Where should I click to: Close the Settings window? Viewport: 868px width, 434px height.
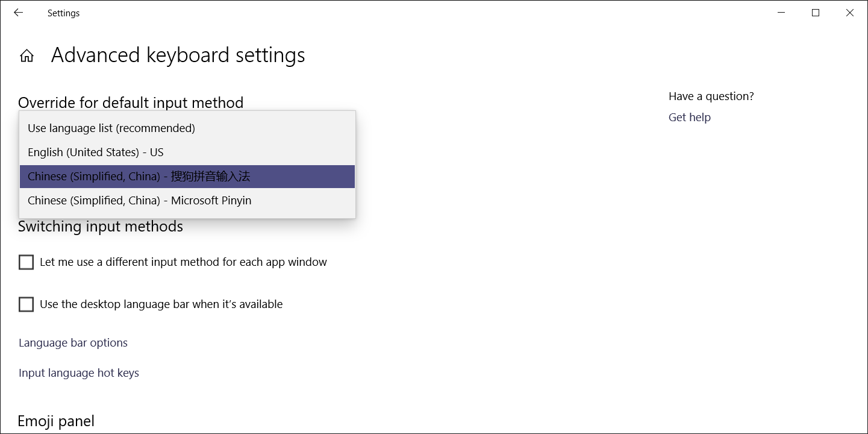pyautogui.click(x=850, y=13)
